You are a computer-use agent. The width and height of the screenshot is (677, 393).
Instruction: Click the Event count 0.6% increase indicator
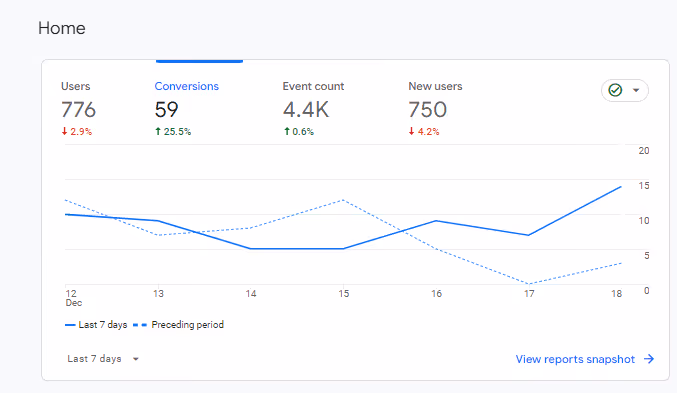click(x=299, y=132)
